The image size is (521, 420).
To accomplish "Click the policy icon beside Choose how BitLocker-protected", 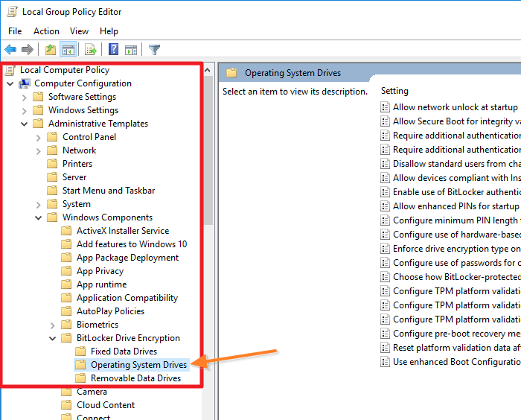I will 385,277.
